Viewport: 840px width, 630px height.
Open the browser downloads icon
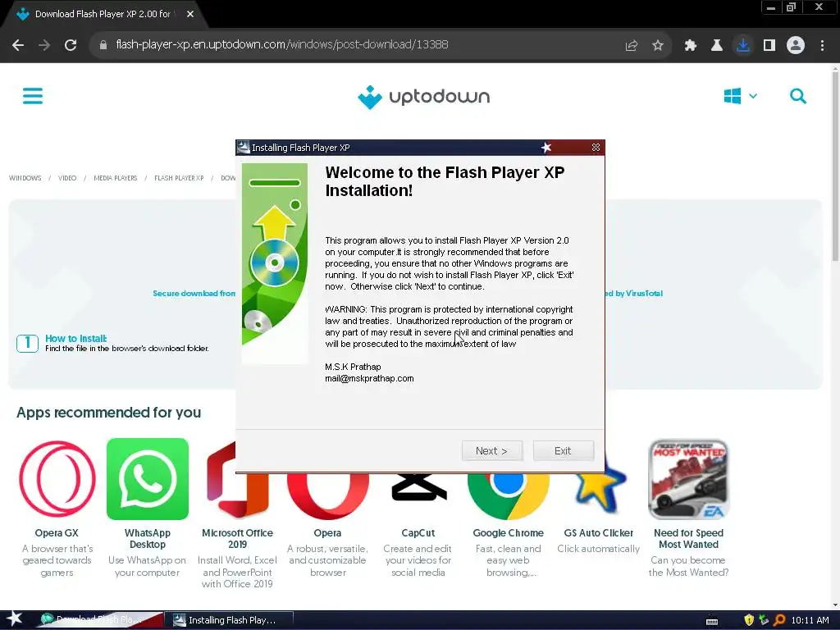click(743, 45)
